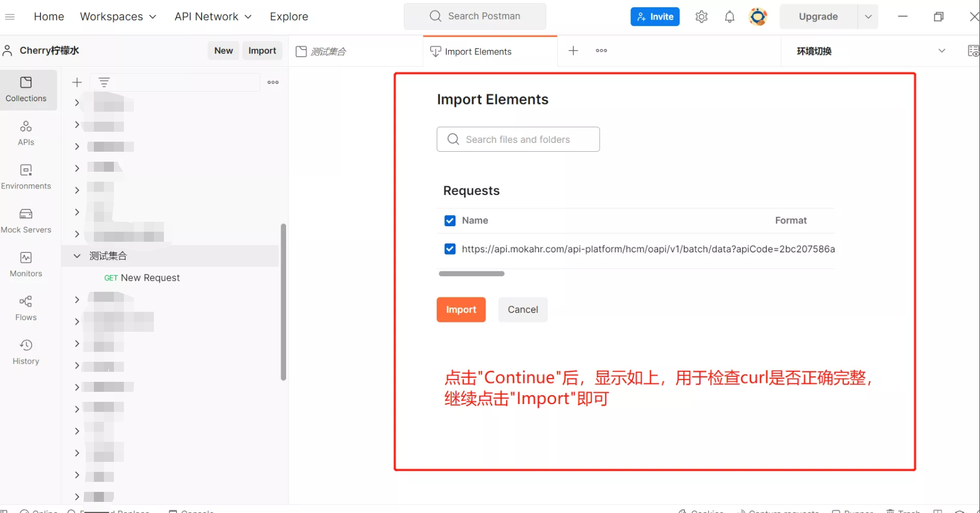The width and height of the screenshot is (980, 513).
Task: Open the environment quick look icon
Action: pos(973,51)
